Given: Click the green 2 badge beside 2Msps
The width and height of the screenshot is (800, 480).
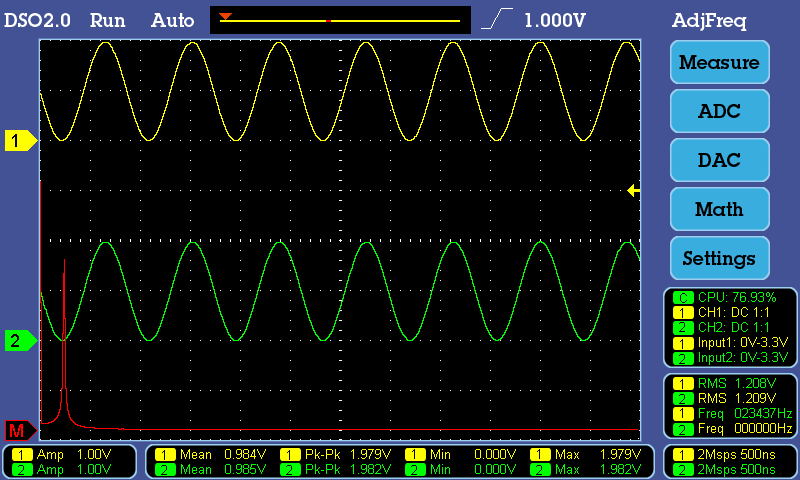Looking at the screenshot, I should tap(683, 469).
